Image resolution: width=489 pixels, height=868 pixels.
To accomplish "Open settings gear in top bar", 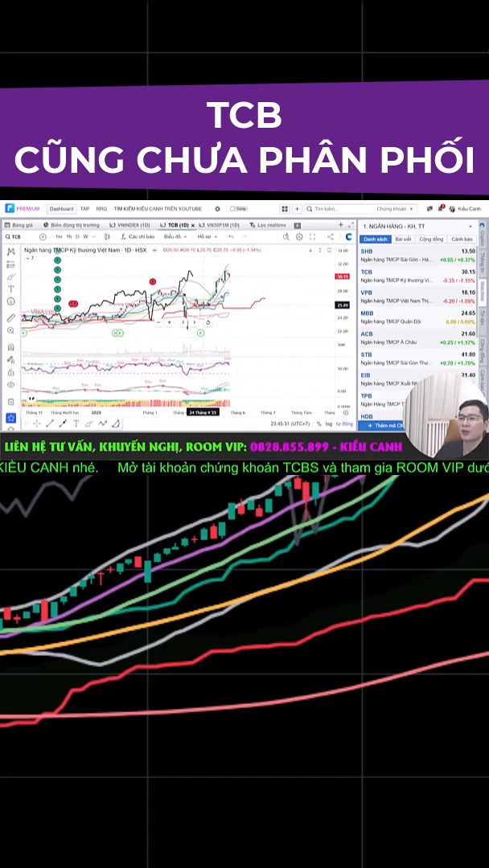I will click(x=218, y=209).
